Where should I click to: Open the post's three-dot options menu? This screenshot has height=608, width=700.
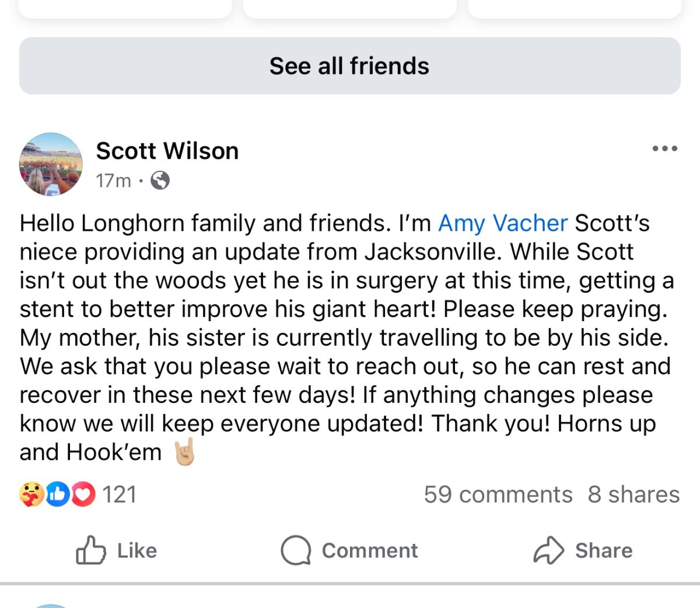pos(664,149)
